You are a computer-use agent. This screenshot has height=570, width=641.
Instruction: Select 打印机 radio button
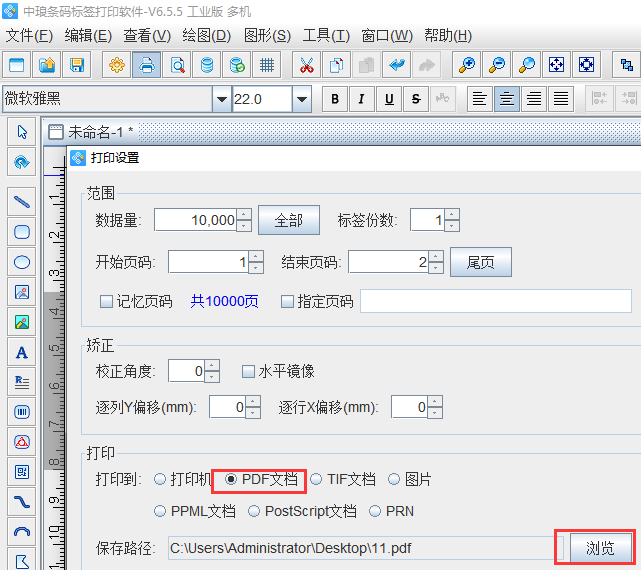pos(159,479)
